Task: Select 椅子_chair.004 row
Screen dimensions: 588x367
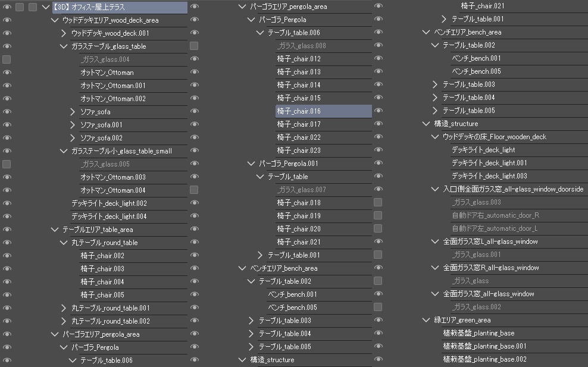Action: tap(133, 282)
